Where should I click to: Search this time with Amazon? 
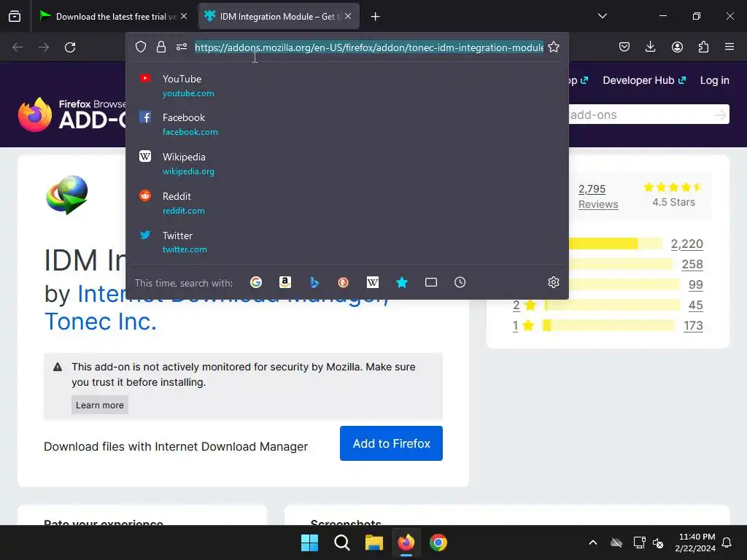[x=285, y=282]
